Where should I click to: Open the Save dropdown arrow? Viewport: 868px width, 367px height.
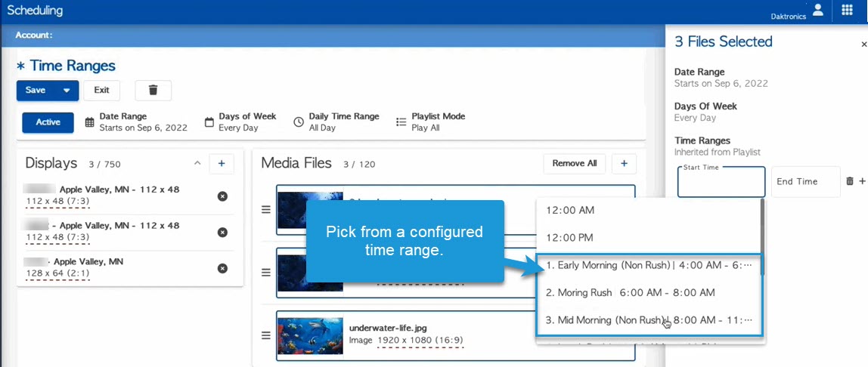click(67, 90)
